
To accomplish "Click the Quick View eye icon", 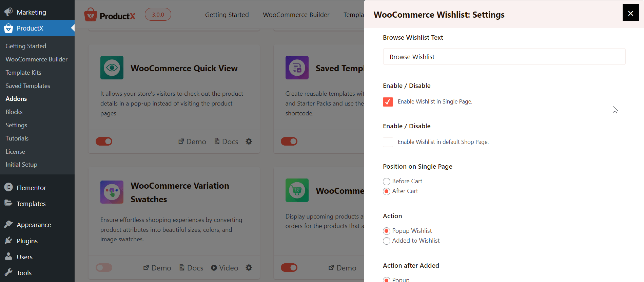I will point(112,68).
